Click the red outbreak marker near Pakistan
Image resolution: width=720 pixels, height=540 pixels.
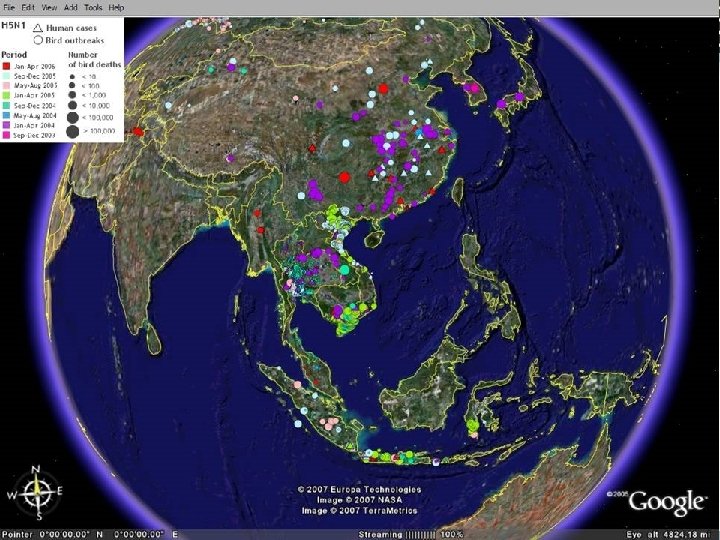click(x=137, y=132)
